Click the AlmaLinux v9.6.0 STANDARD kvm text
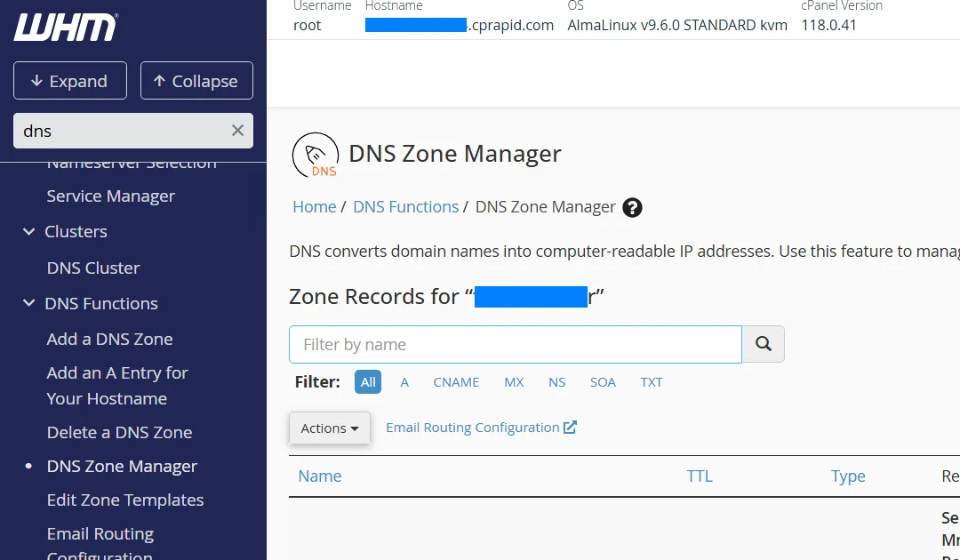Viewport: 960px width, 560px height. click(x=677, y=25)
